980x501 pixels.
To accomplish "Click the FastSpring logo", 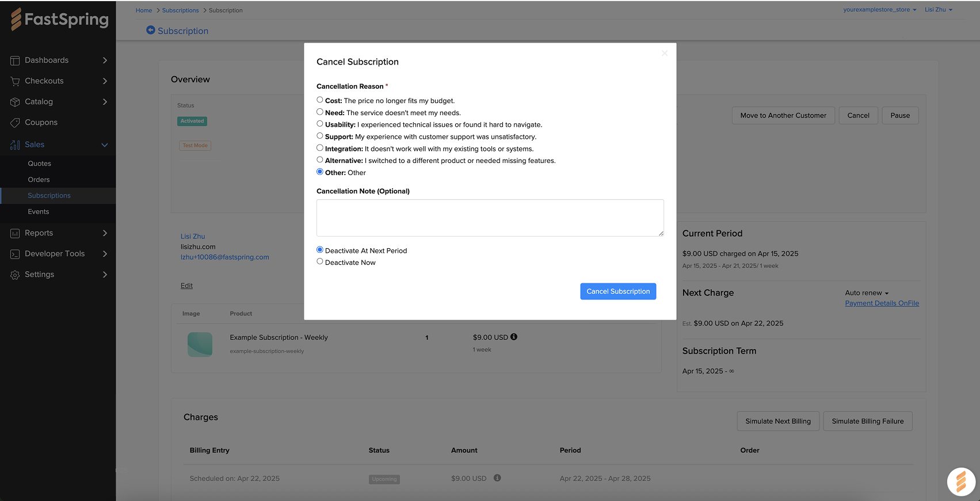I will coord(59,19).
